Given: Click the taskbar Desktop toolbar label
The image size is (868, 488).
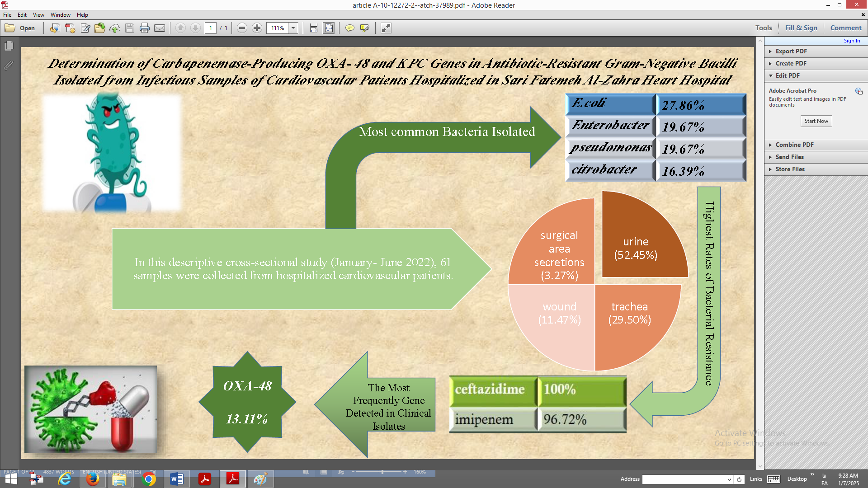Looking at the screenshot, I should click(797, 479).
